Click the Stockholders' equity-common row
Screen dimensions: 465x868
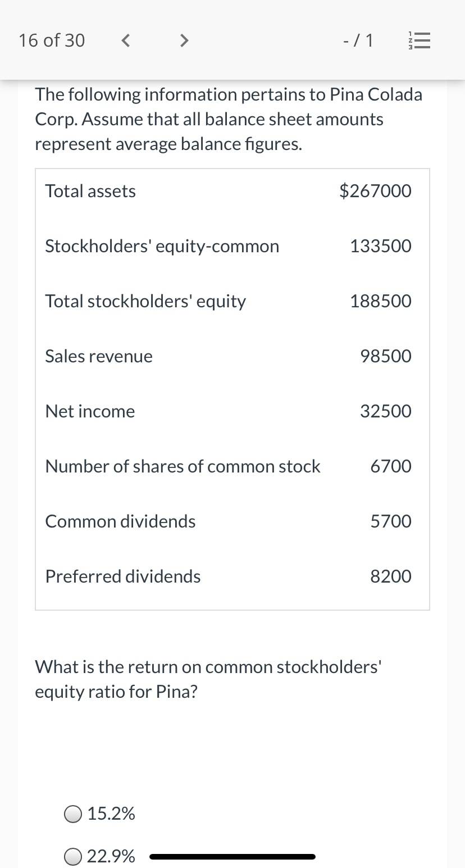click(x=233, y=246)
